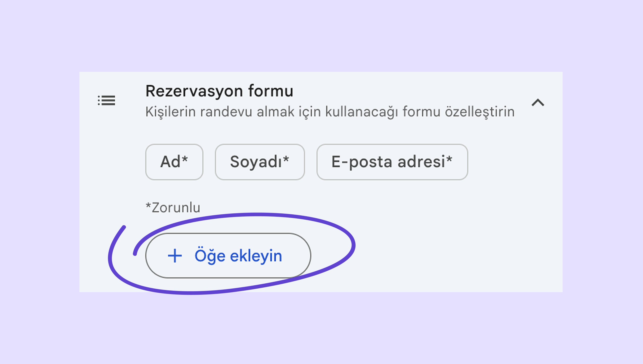Click the Rezervasyon formu heading
This screenshot has height=364, width=643.
point(219,91)
